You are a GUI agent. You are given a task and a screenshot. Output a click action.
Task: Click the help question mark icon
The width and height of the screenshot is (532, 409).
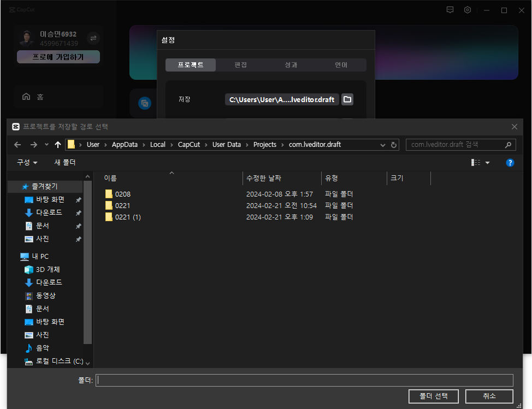(510, 163)
